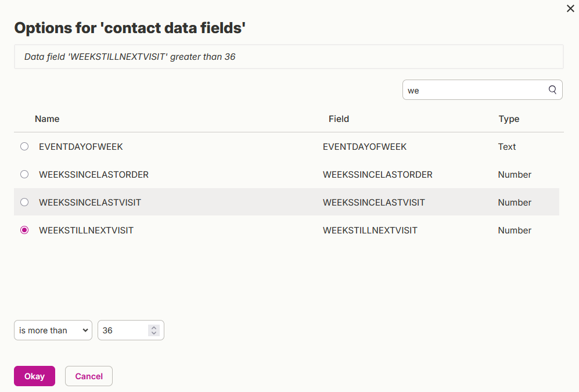The width and height of the screenshot is (579, 392).
Task: Click the WEEKSSINCELASTVISIT field cell
Action: 373,202
